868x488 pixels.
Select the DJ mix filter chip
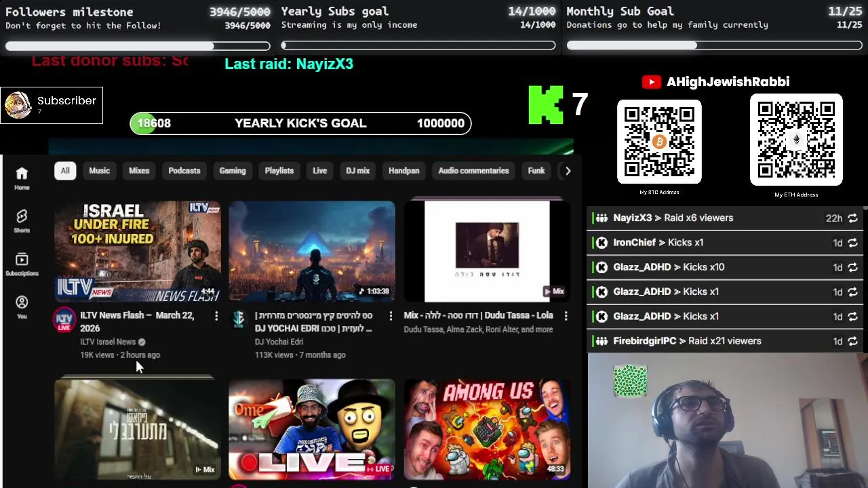pyautogui.click(x=358, y=171)
